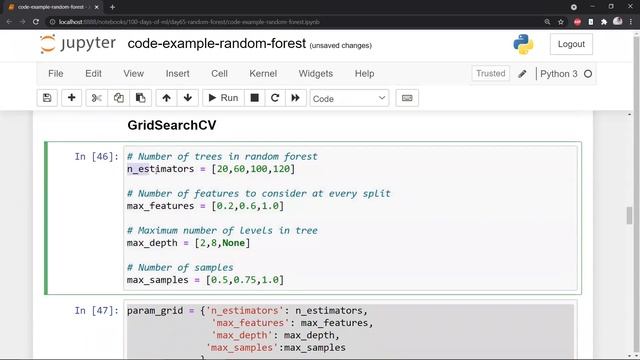Click the In [47] cell prompt
This screenshot has width=640, height=360.
tap(96, 311)
